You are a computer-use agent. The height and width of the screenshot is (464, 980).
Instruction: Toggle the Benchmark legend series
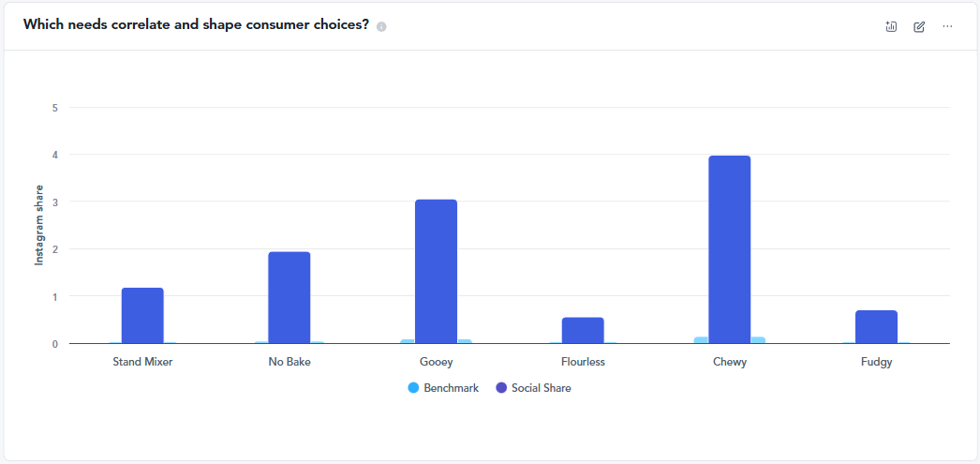point(451,388)
